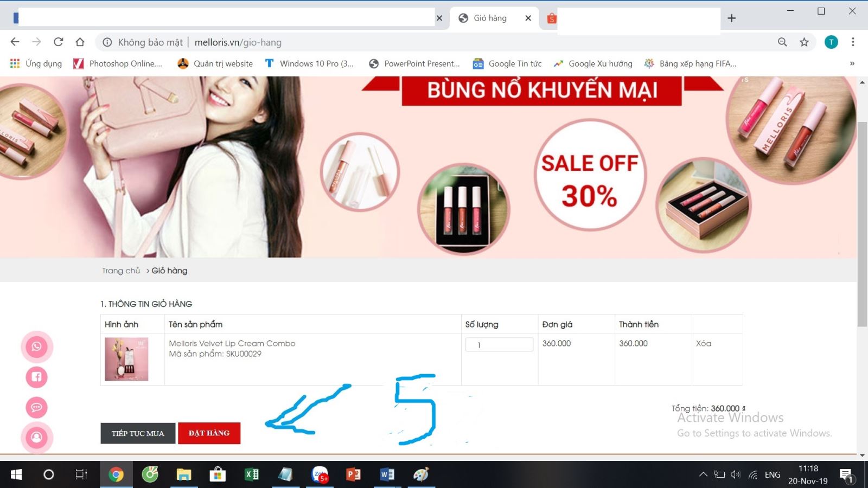The image size is (868, 488).
Task: Open the Facebook floating icon
Action: tap(36, 377)
